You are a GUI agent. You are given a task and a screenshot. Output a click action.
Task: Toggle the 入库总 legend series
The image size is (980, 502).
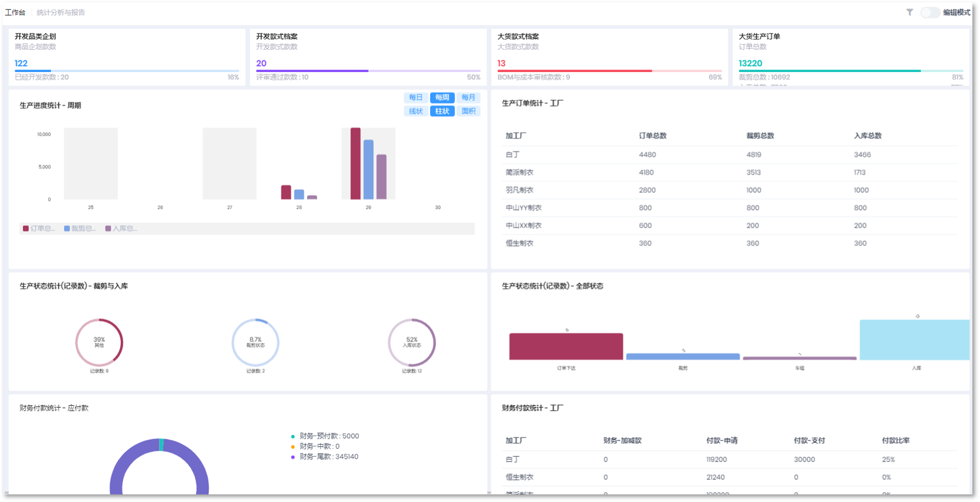[x=121, y=228]
